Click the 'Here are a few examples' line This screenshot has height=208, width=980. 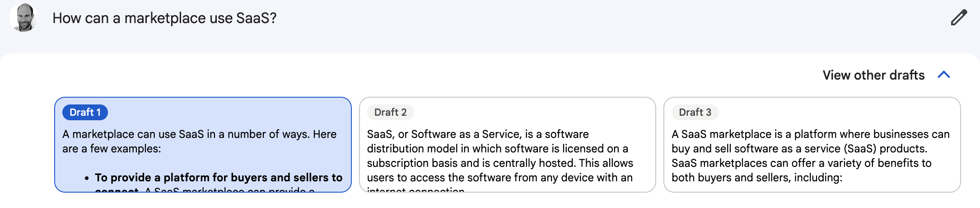click(x=112, y=149)
